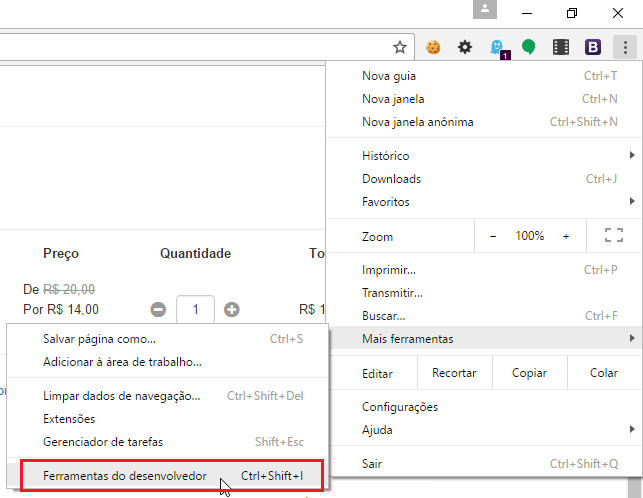Decrease zoom with the minus button
Screen dimensions: 643x498
point(493,236)
